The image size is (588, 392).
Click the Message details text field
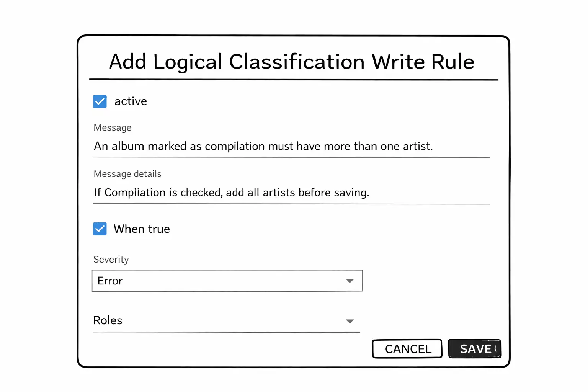click(x=231, y=193)
